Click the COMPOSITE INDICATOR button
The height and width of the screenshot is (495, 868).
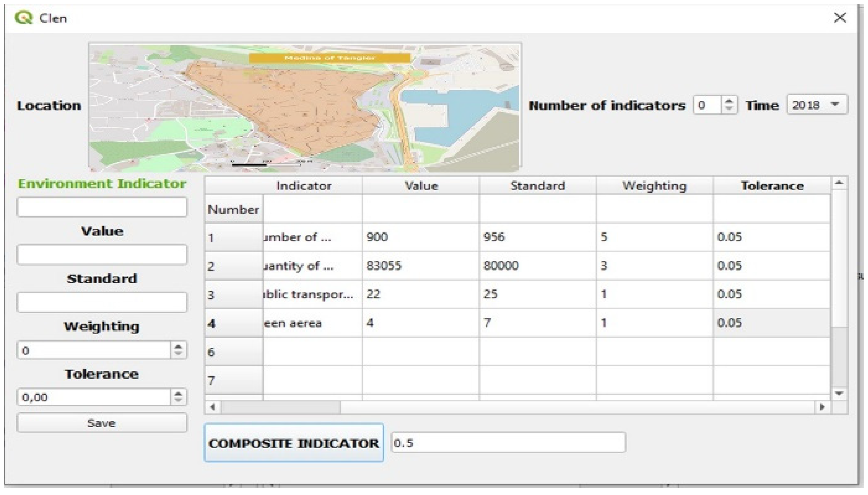294,443
